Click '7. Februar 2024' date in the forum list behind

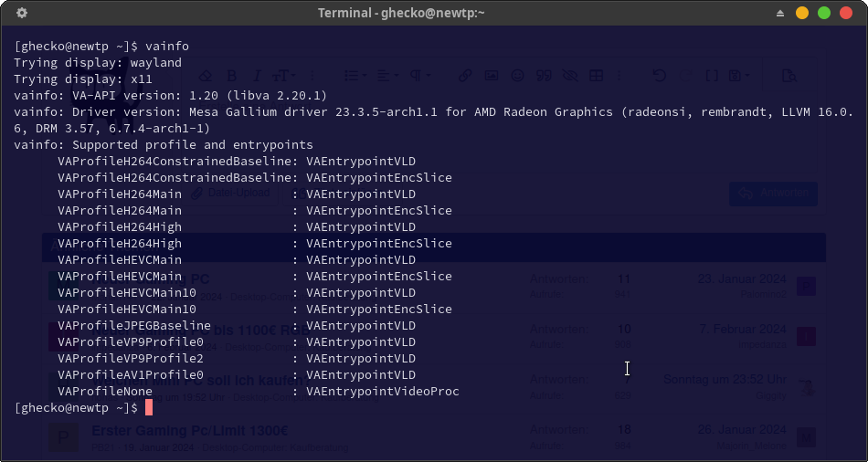(742, 330)
